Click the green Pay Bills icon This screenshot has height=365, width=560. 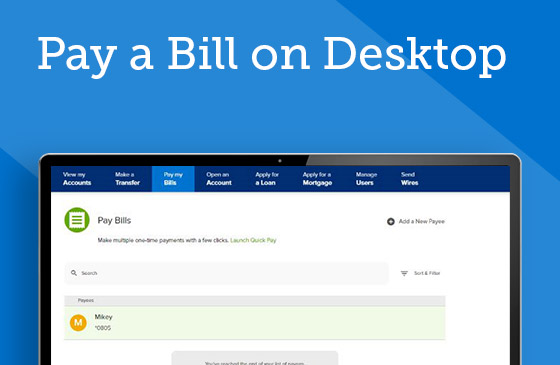[77, 220]
